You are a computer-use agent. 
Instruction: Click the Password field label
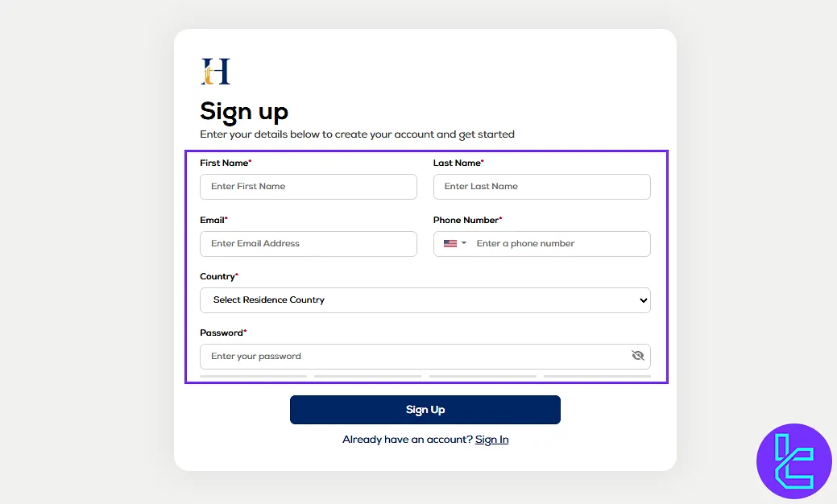(221, 332)
